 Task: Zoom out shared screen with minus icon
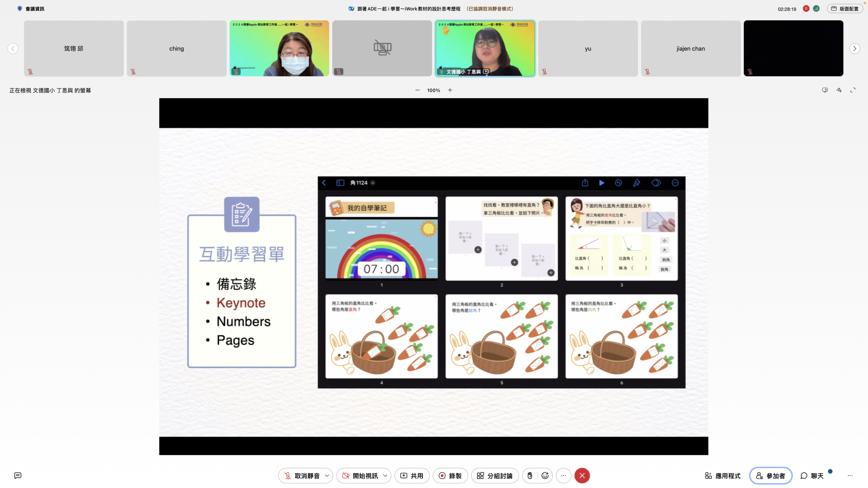(417, 90)
